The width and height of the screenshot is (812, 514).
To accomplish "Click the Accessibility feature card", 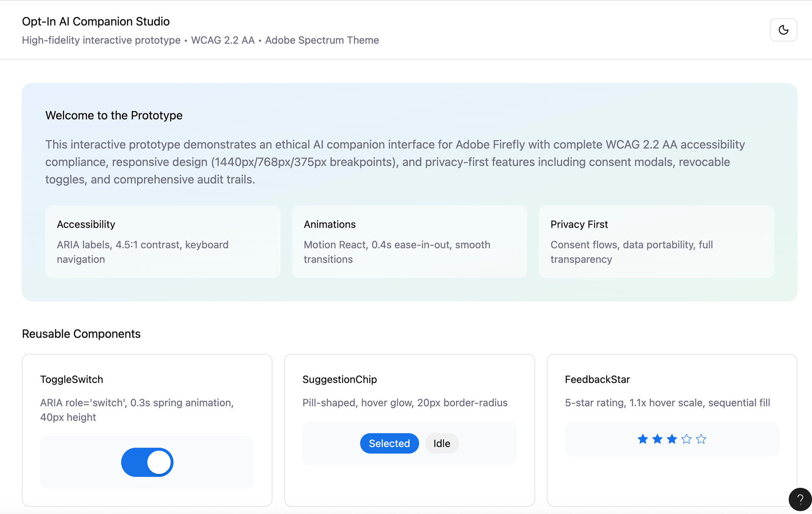I will tap(162, 242).
